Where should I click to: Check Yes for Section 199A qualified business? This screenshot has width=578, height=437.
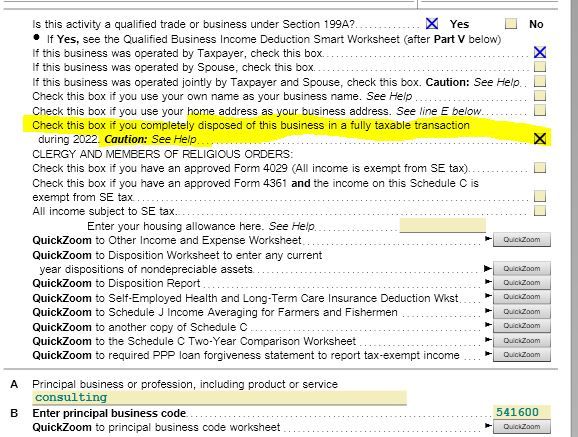tap(432, 24)
